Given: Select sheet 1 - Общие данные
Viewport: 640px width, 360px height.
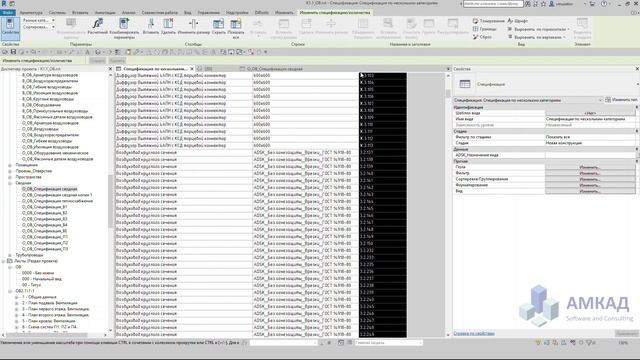Looking at the screenshot, I should pos(39,297).
